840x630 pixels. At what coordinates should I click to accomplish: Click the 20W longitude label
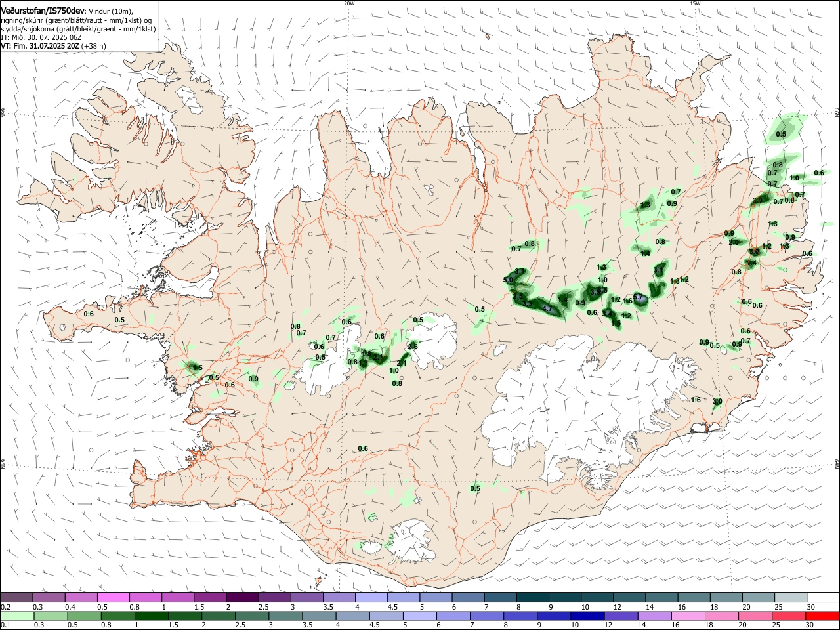click(x=349, y=3)
